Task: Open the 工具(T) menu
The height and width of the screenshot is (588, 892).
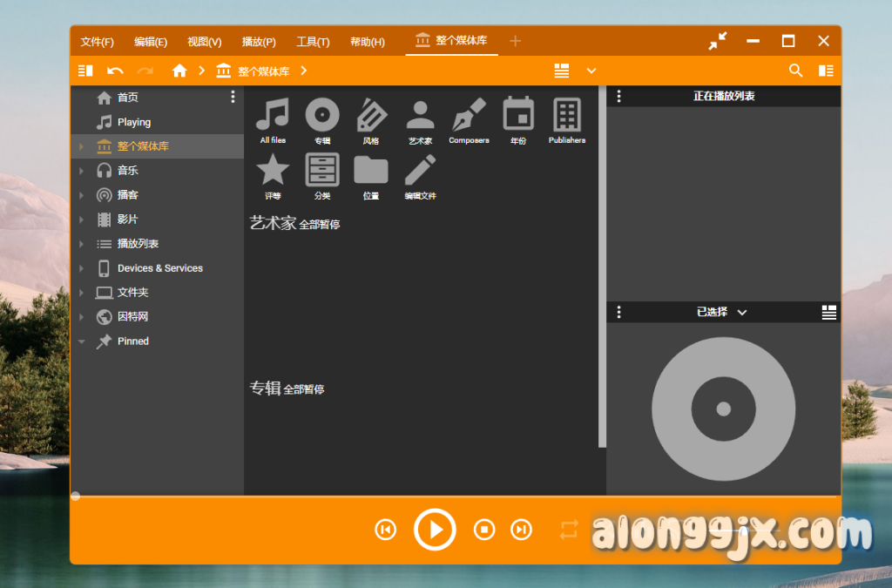Action: coord(313,42)
